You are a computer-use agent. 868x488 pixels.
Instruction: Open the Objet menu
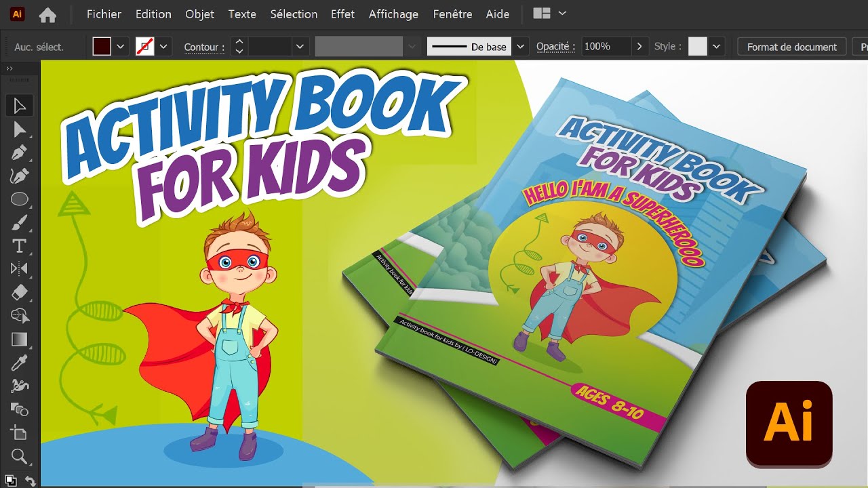(x=199, y=14)
